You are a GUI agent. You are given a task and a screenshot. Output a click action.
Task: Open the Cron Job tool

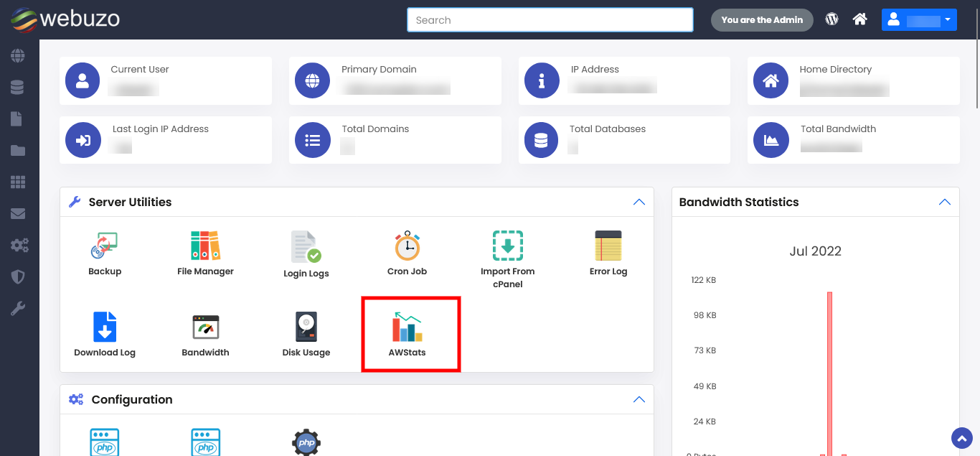(x=407, y=251)
